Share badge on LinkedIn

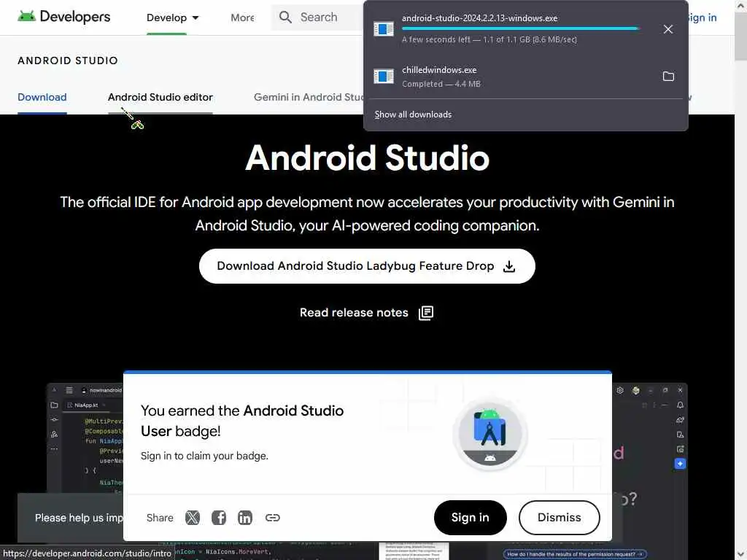click(245, 518)
